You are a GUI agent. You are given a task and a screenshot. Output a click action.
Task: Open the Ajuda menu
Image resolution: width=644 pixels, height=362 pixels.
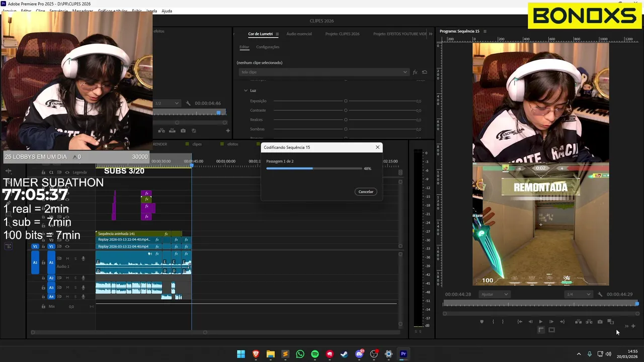[x=167, y=11]
